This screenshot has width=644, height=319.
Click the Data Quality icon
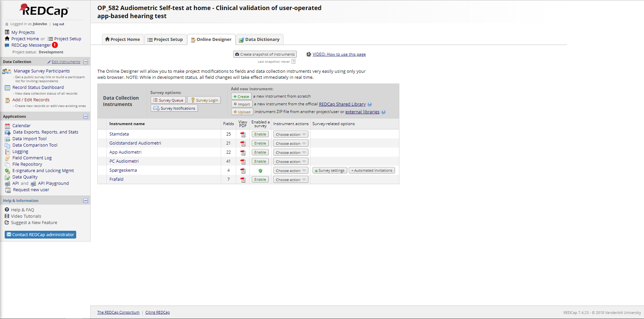click(7, 177)
